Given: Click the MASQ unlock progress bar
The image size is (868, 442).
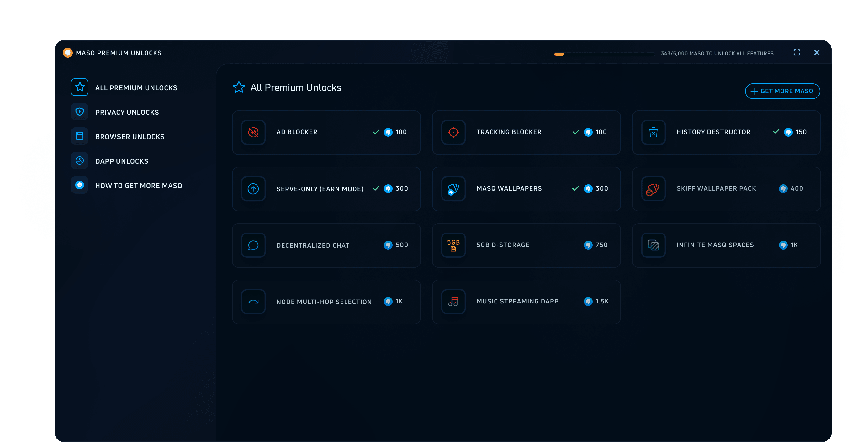Looking at the screenshot, I should 604,54.
